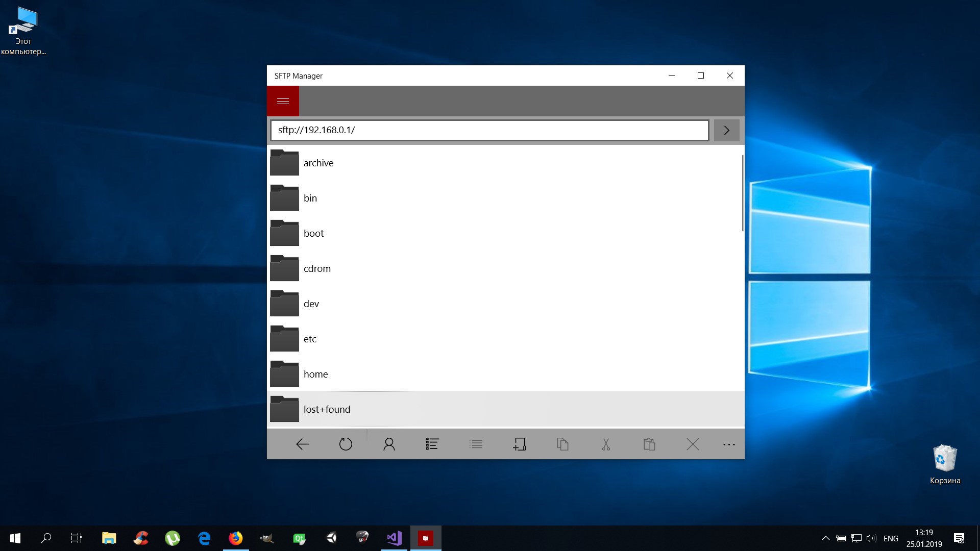Image resolution: width=980 pixels, height=551 pixels.
Task: Click the scissors cut icon
Action: (606, 444)
